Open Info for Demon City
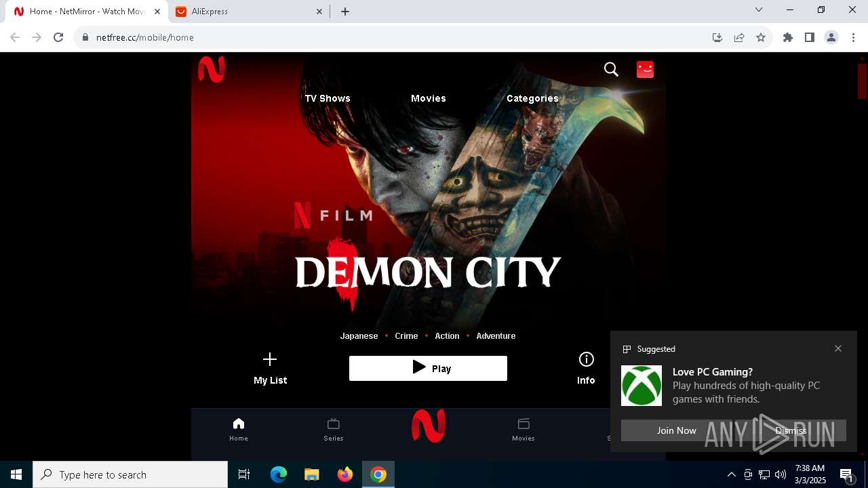868x488 pixels. click(586, 369)
